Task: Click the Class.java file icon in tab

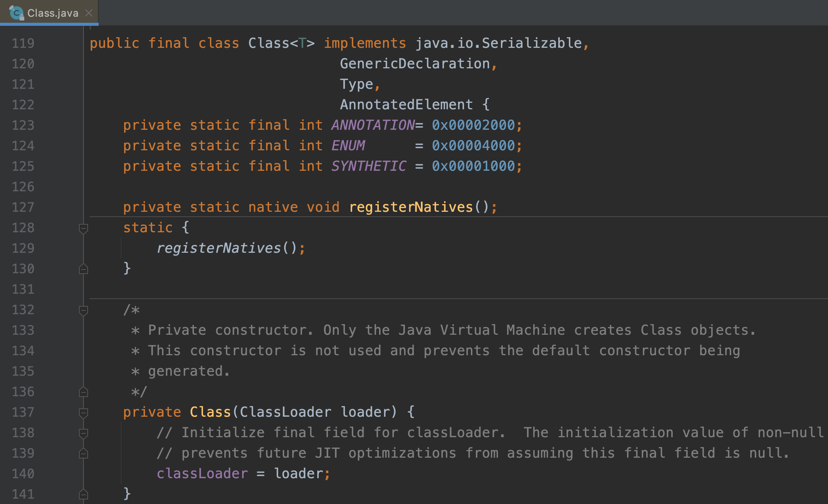Action: coord(16,13)
